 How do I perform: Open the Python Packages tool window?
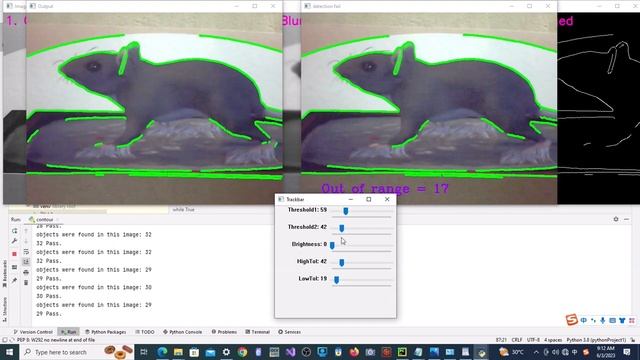click(x=105, y=332)
